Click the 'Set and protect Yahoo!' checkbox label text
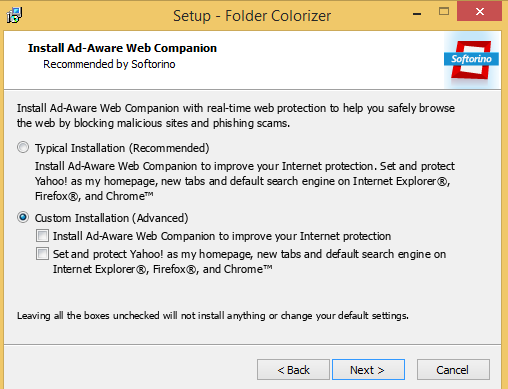 [x=249, y=261]
